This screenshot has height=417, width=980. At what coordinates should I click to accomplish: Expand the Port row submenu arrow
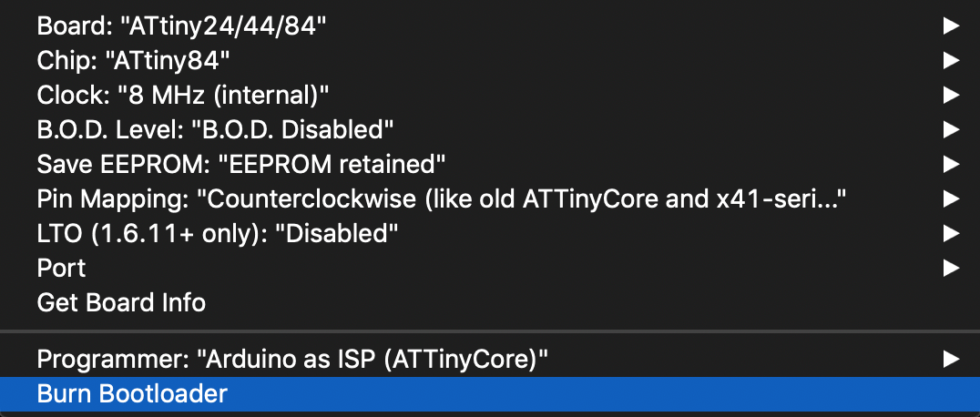tap(951, 268)
